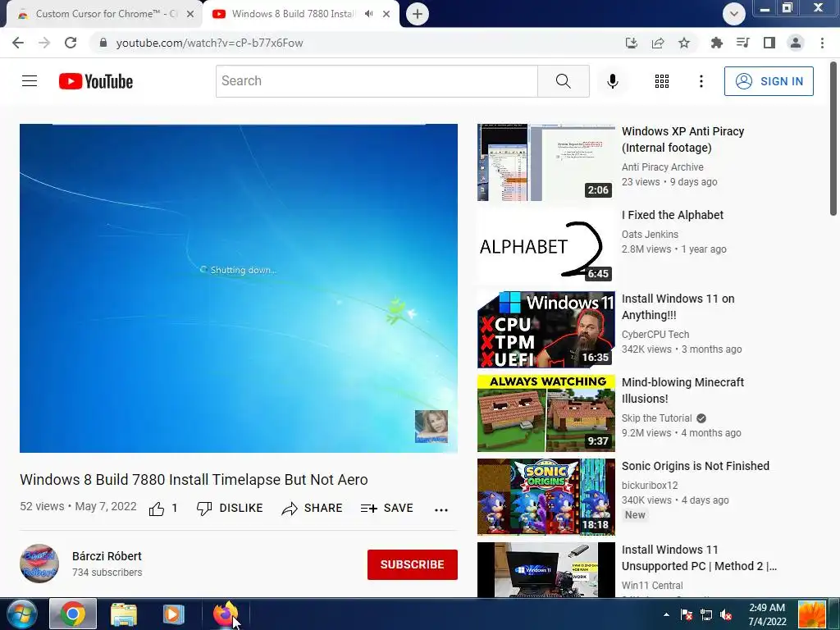The width and height of the screenshot is (840, 630).
Task: Go back in Chrome history
Action: pos(18,43)
